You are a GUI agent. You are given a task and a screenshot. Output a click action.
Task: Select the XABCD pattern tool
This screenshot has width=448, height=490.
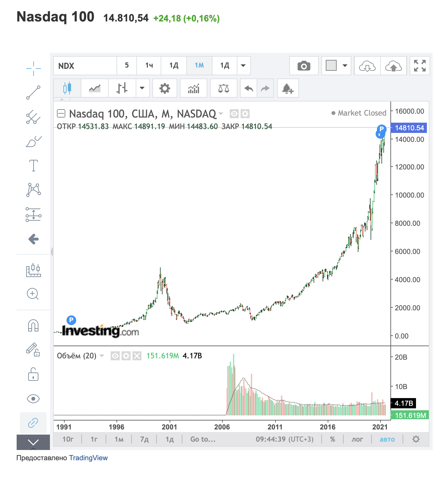click(x=33, y=190)
